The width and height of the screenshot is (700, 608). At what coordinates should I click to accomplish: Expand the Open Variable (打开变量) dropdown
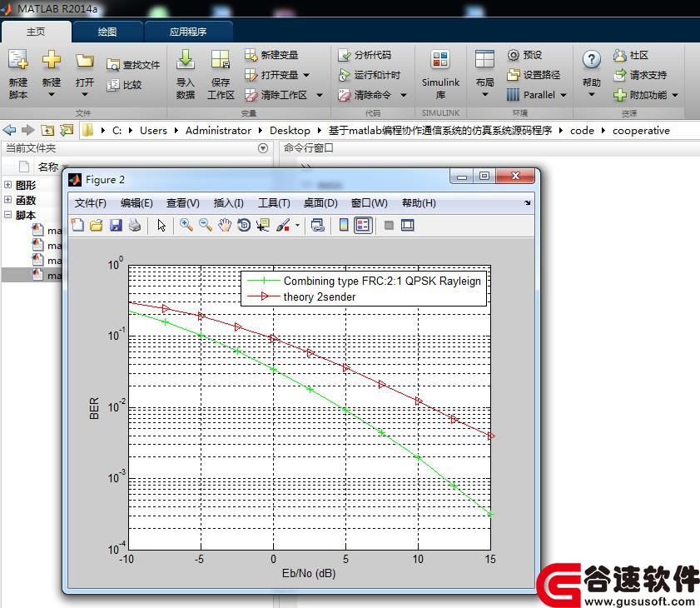[x=306, y=75]
